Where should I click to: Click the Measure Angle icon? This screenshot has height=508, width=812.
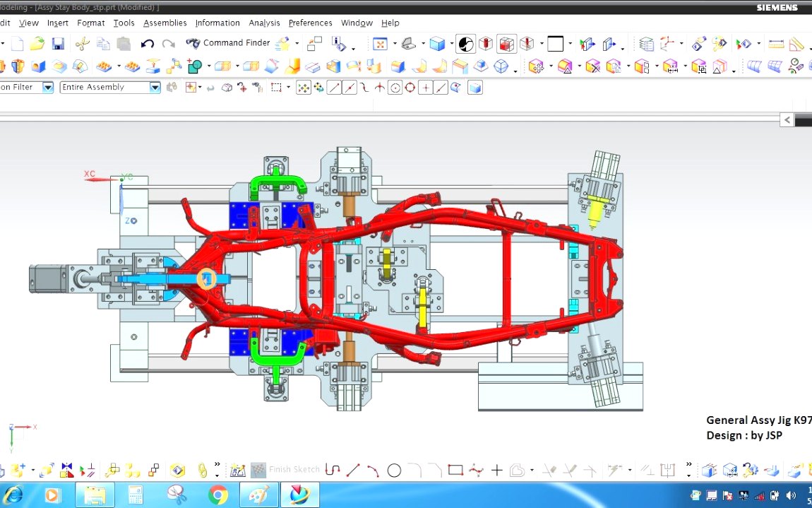[x=796, y=44]
